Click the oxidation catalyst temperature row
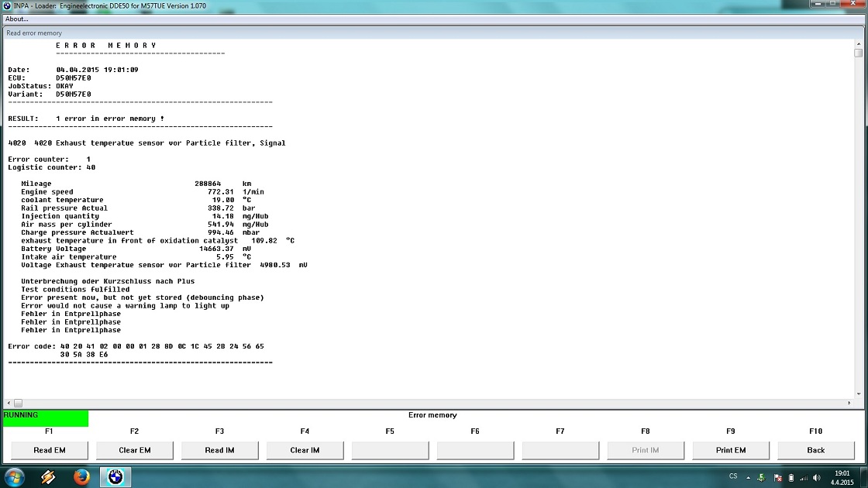The height and width of the screenshot is (488, 868). pyautogui.click(x=158, y=241)
